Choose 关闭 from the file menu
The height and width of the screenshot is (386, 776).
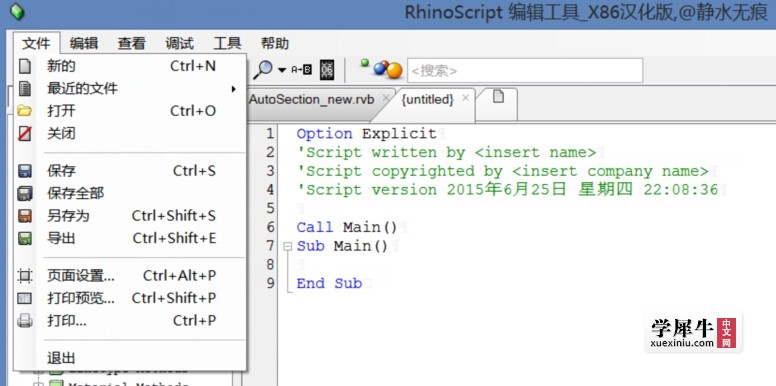click(130, 133)
